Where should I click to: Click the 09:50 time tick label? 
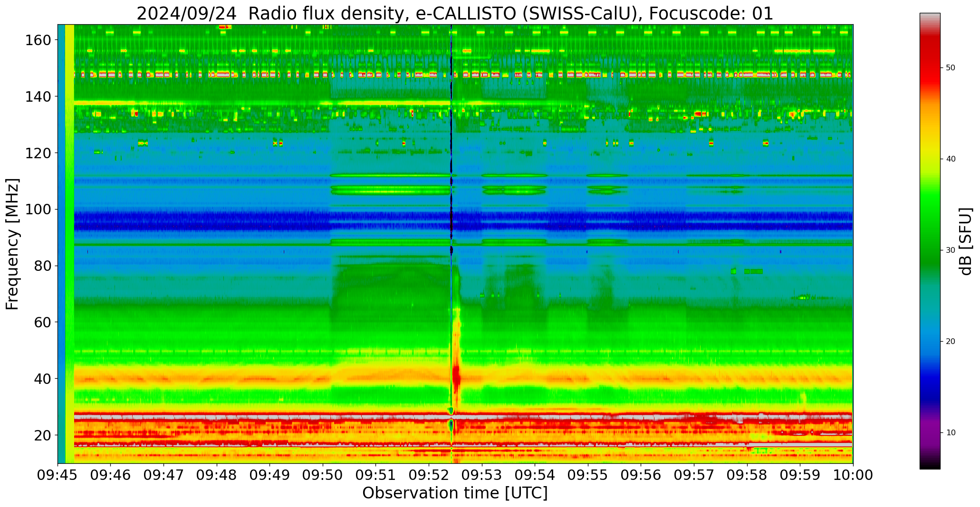(323, 475)
